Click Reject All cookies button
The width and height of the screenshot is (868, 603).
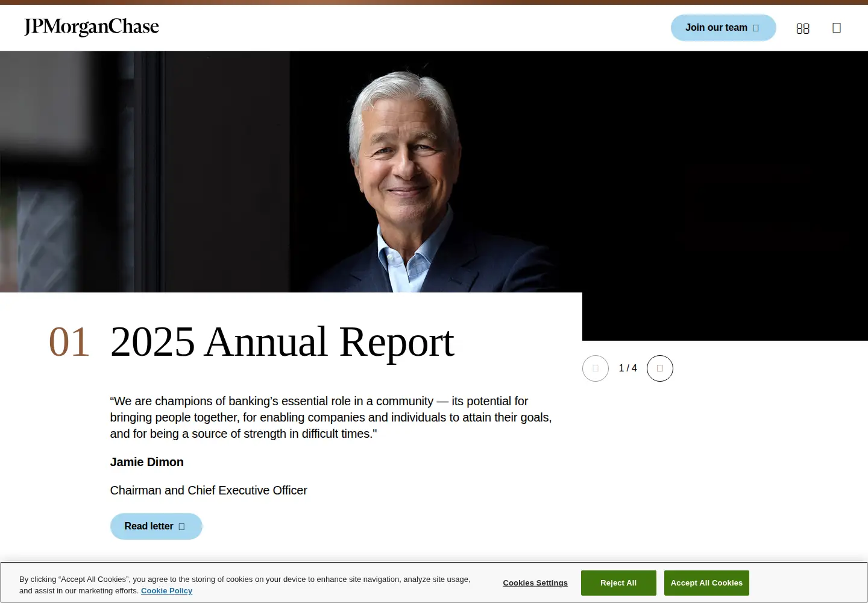click(x=618, y=583)
